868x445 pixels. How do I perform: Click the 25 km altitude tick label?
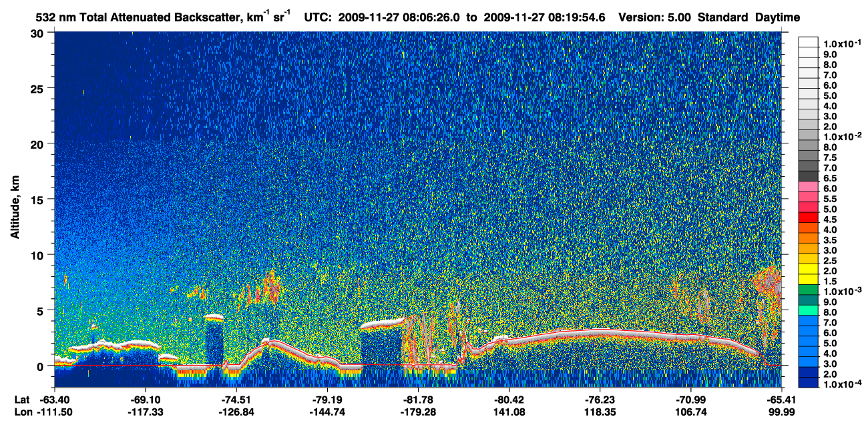click(x=39, y=89)
